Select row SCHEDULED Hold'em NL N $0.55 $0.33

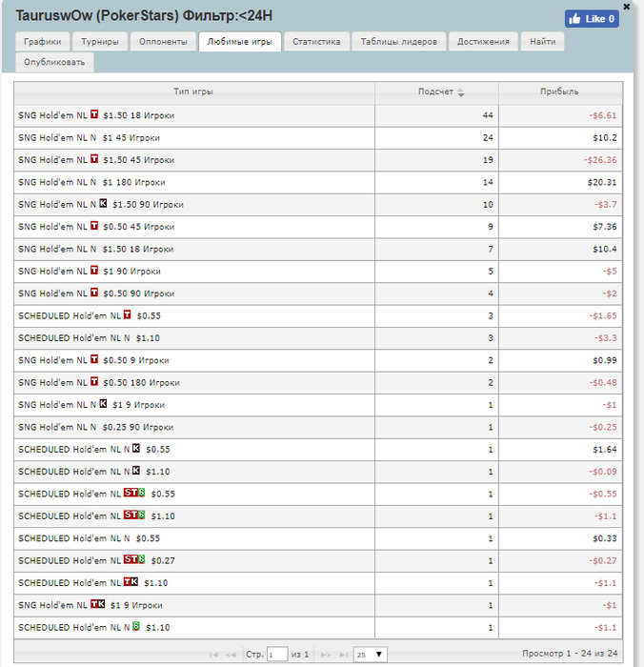click(318, 538)
